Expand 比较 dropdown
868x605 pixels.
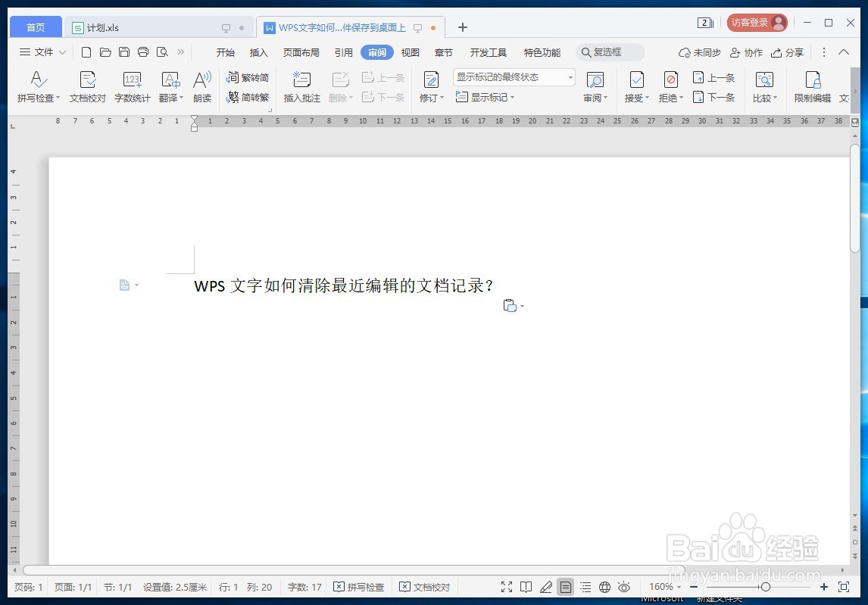tap(775, 98)
